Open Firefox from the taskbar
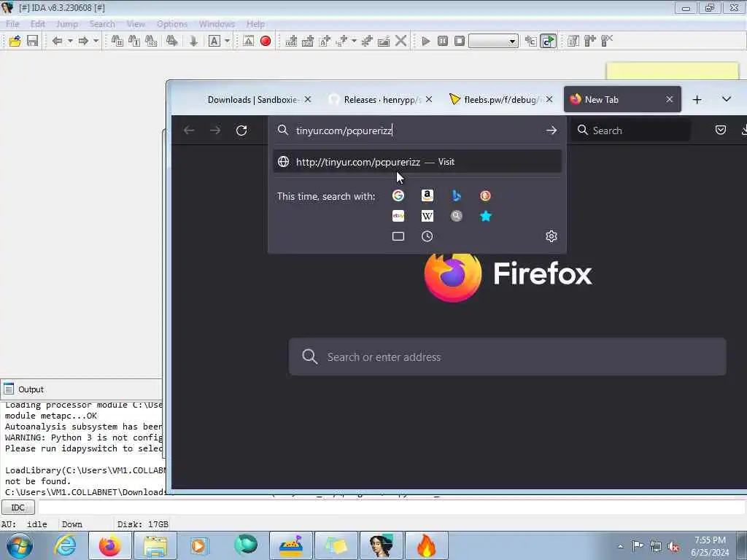Viewport: 747px width, 560px height. [x=110, y=545]
